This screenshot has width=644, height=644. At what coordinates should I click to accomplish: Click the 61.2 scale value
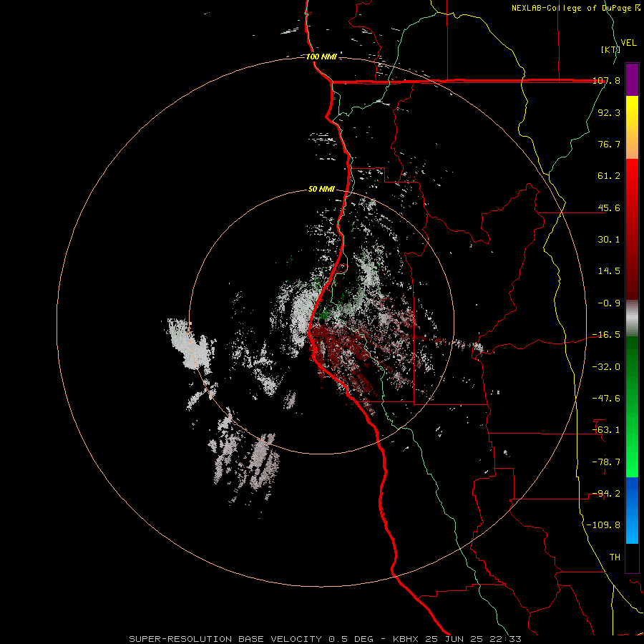609,176
